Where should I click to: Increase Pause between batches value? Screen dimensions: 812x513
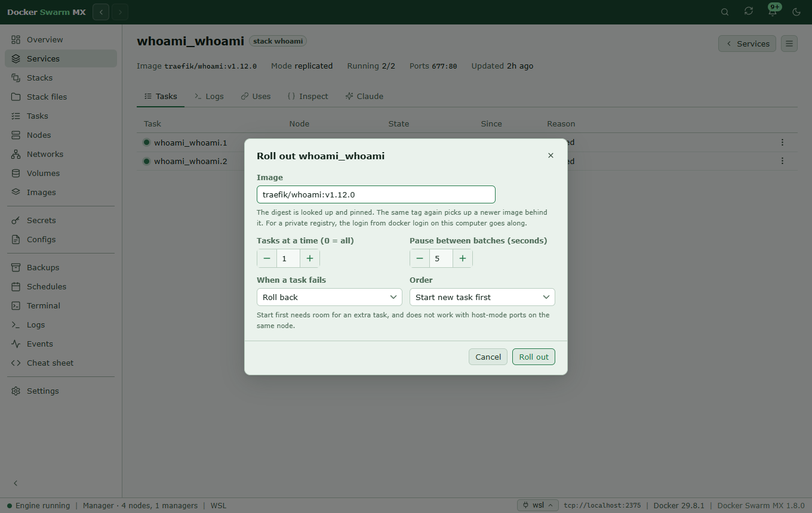[x=463, y=258]
